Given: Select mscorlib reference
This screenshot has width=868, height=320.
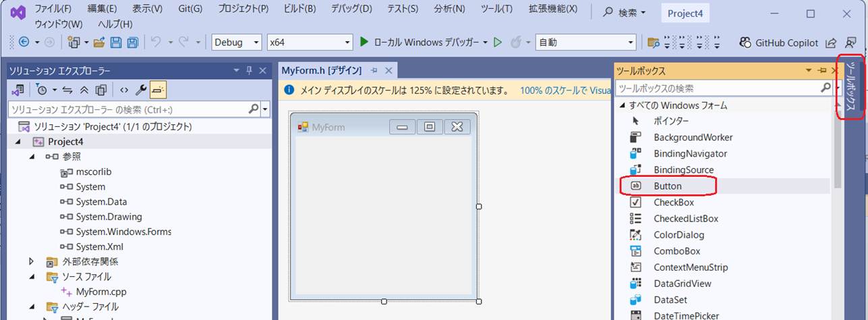Looking at the screenshot, I should click(94, 171).
